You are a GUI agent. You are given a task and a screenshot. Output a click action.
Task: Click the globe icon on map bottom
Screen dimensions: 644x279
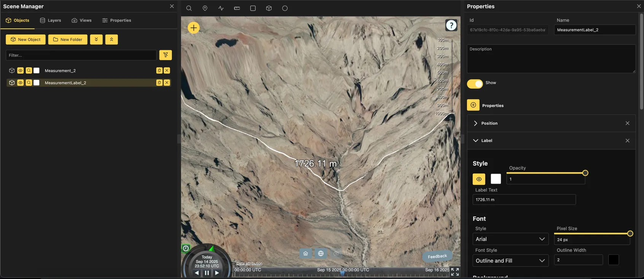[321, 254]
